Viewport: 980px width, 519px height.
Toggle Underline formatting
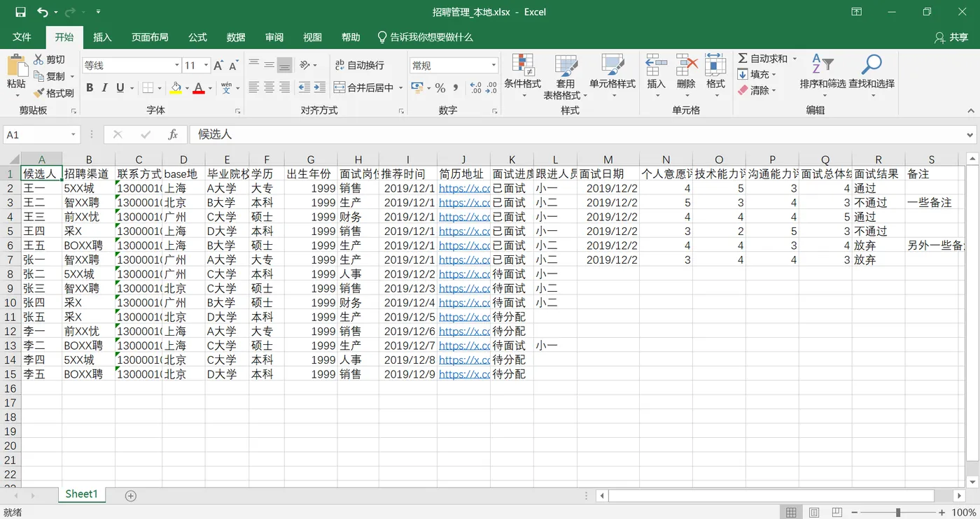point(120,87)
